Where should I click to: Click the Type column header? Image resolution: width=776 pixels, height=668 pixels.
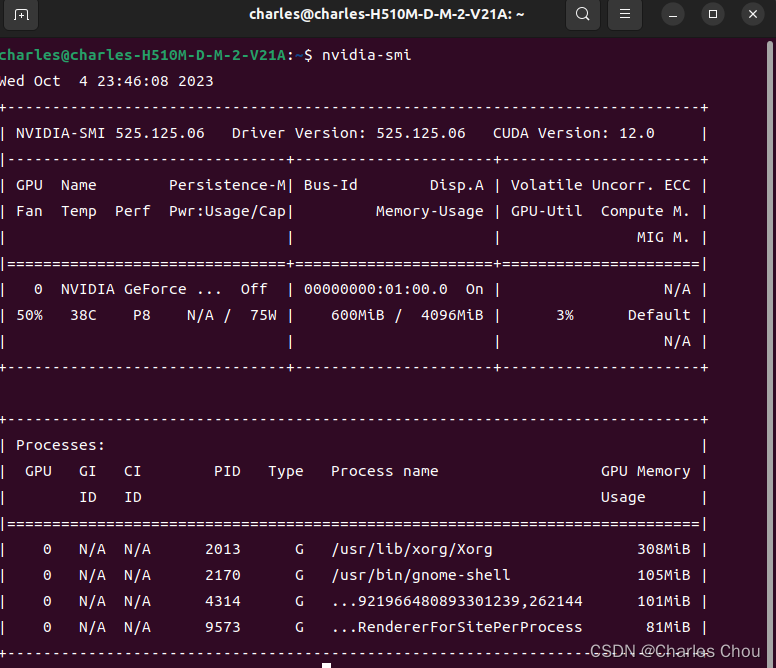click(x=286, y=471)
